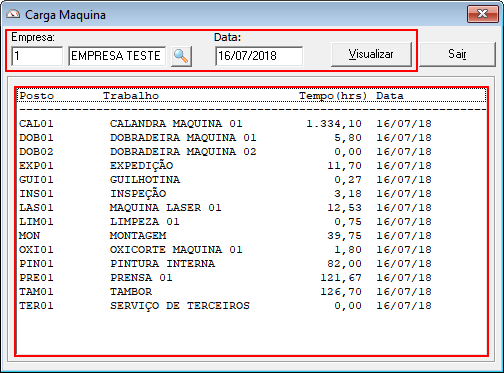Close the Carga Maquina window
The image size is (504, 373).
coord(482,14)
